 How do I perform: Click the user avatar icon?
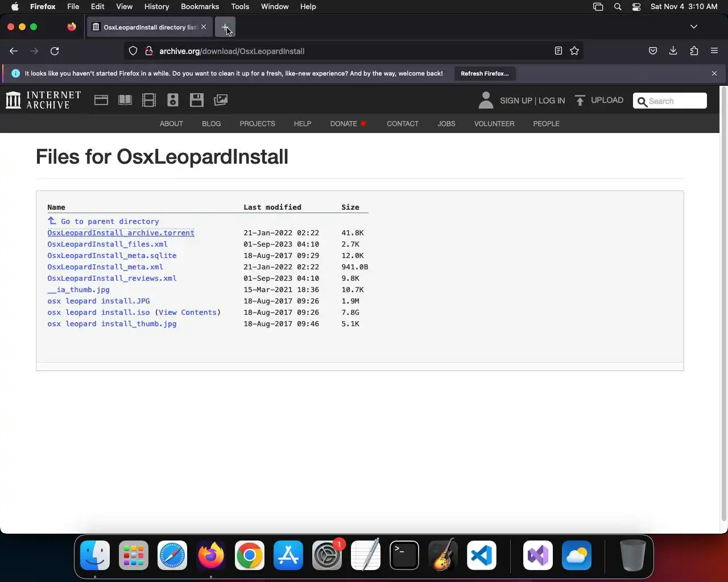(x=486, y=100)
